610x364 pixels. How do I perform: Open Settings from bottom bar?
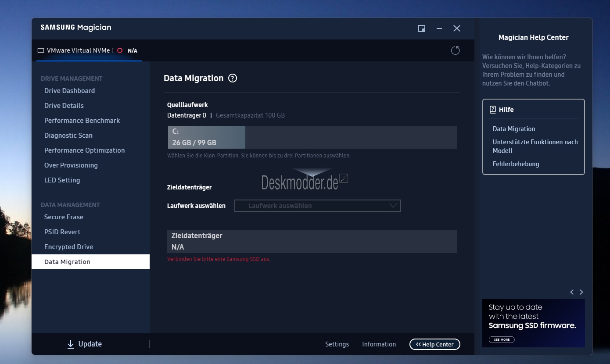click(337, 344)
